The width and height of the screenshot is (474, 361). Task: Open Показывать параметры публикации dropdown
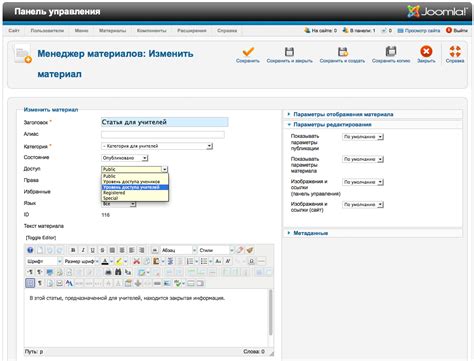pyautogui.click(x=363, y=137)
